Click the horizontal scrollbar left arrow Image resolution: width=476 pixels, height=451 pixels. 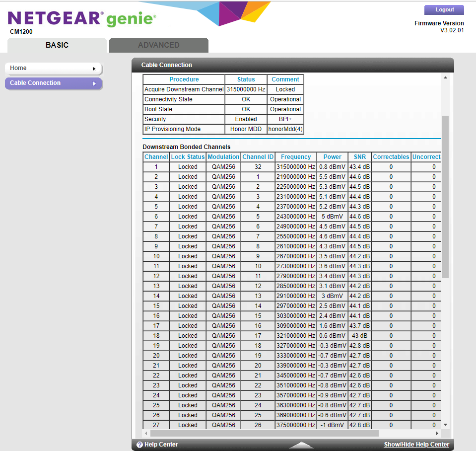coord(146,433)
